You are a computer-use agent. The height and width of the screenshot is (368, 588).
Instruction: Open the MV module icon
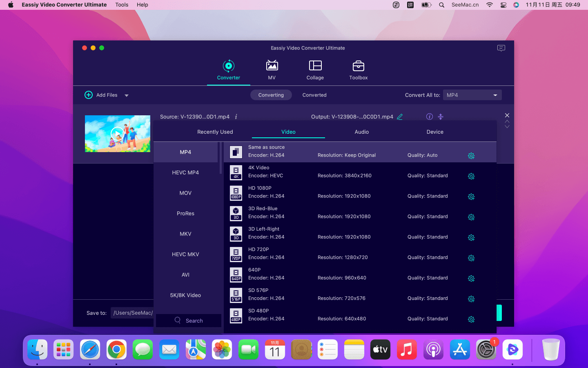pos(272,66)
